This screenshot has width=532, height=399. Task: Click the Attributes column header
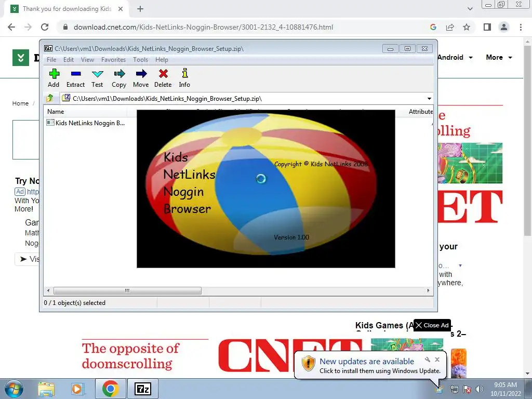(x=420, y=112)
